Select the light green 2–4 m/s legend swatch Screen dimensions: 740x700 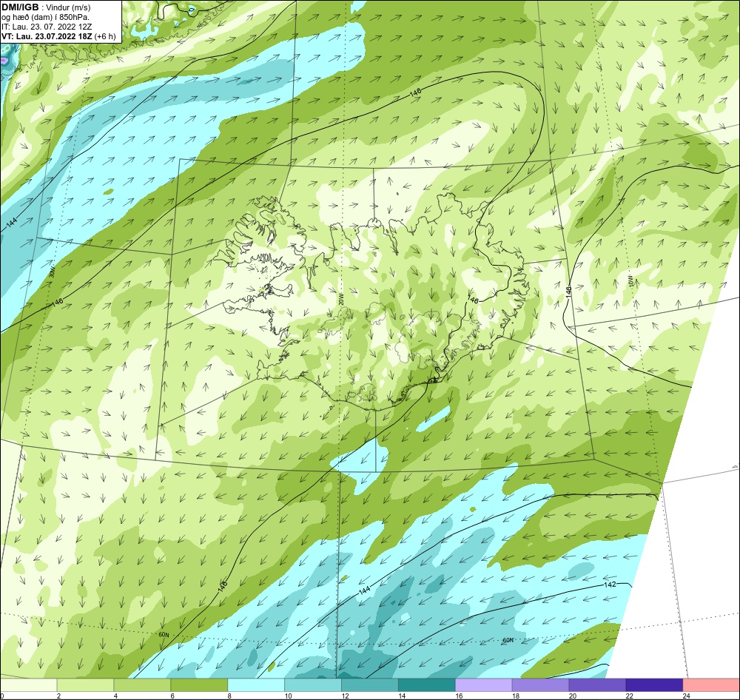click(x=85, y=685)
